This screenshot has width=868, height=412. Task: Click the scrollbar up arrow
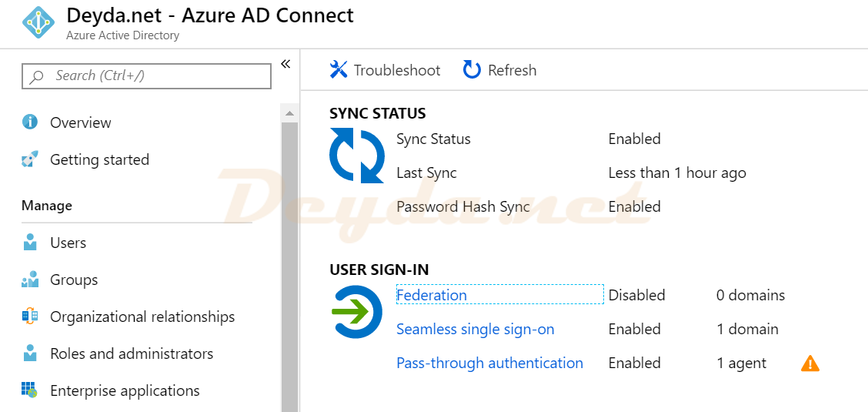[x=289, y=113]
